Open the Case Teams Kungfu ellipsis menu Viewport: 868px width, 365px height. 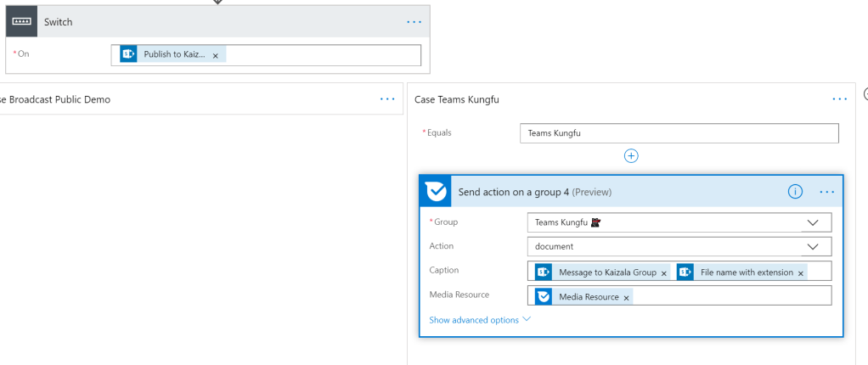coord(840,99)
